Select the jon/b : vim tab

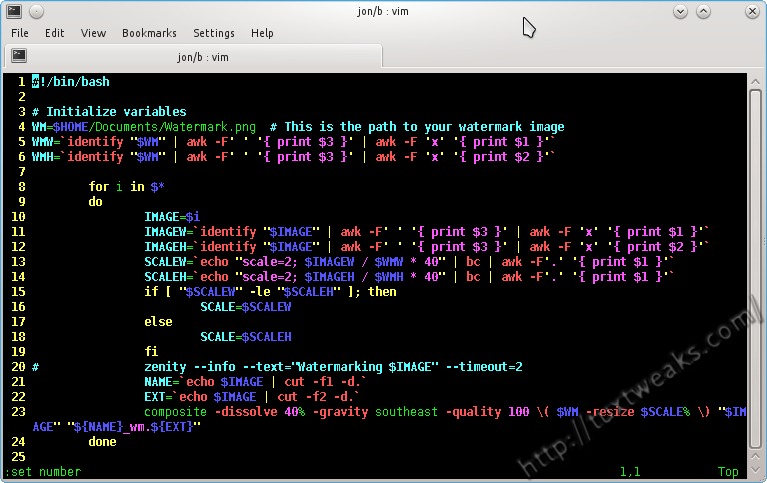coord(193,56)
